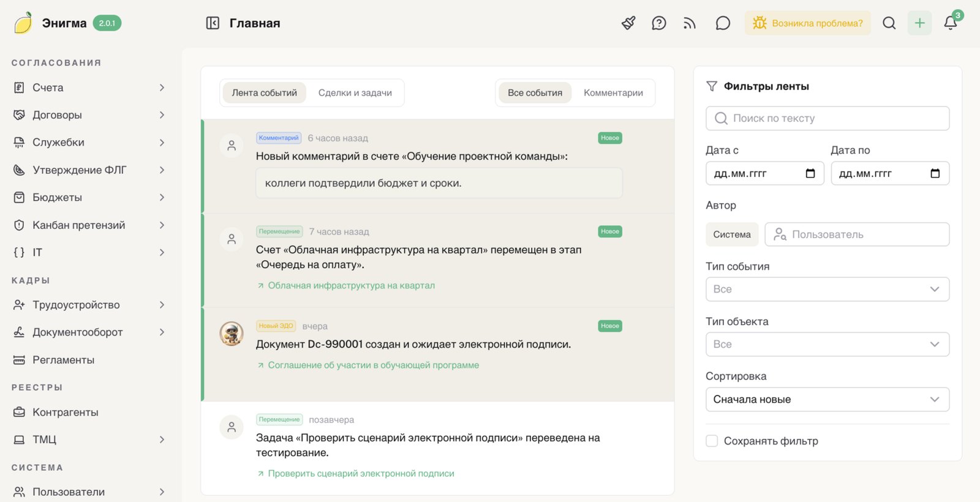Open the Date from calendar picker icon
The height and width of the screenshot is (502, 980).
click(x=810, y=173)
